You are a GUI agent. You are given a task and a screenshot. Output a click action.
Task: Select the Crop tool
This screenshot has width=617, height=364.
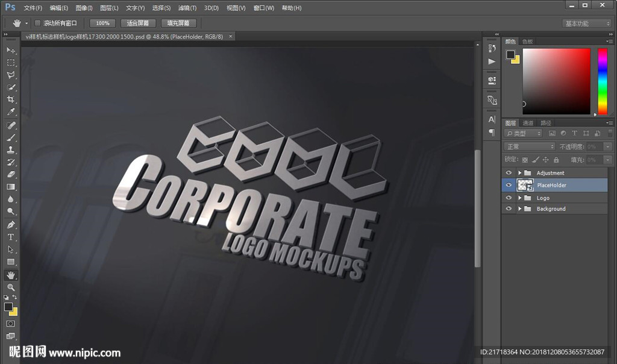[10, 99]
